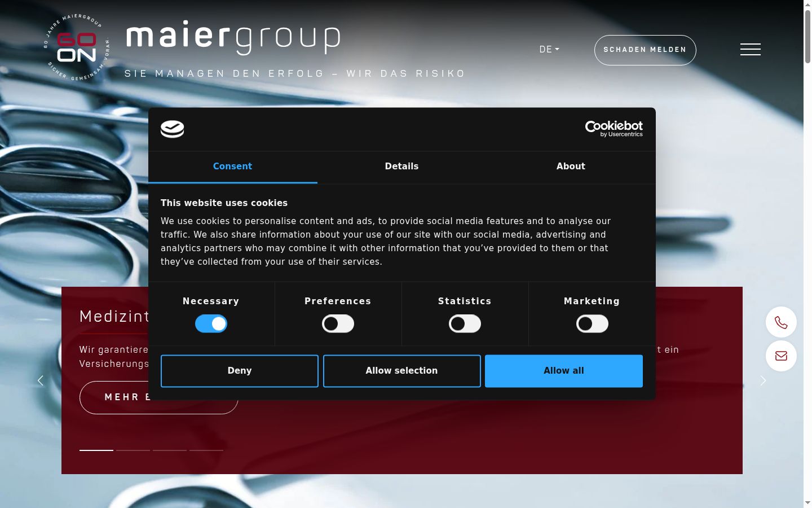Open the Cookiebot by Usercentrics link
812x508 pixels.
pos(614,129)
